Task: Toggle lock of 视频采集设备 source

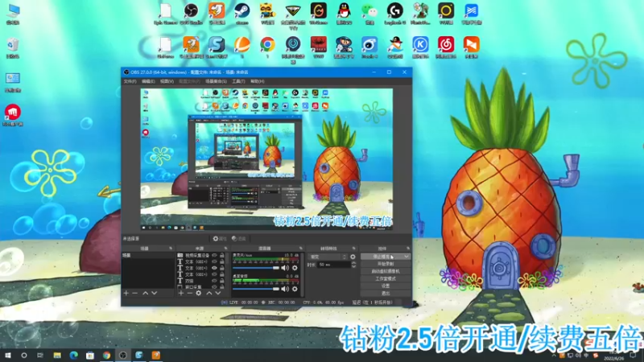Action: (222, 255)
